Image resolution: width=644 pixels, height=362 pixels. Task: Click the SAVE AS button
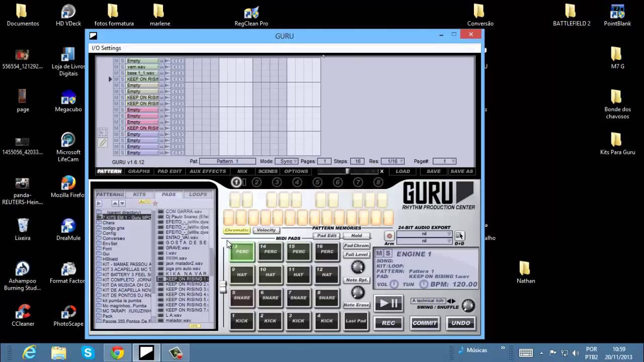tap(461, 171)
